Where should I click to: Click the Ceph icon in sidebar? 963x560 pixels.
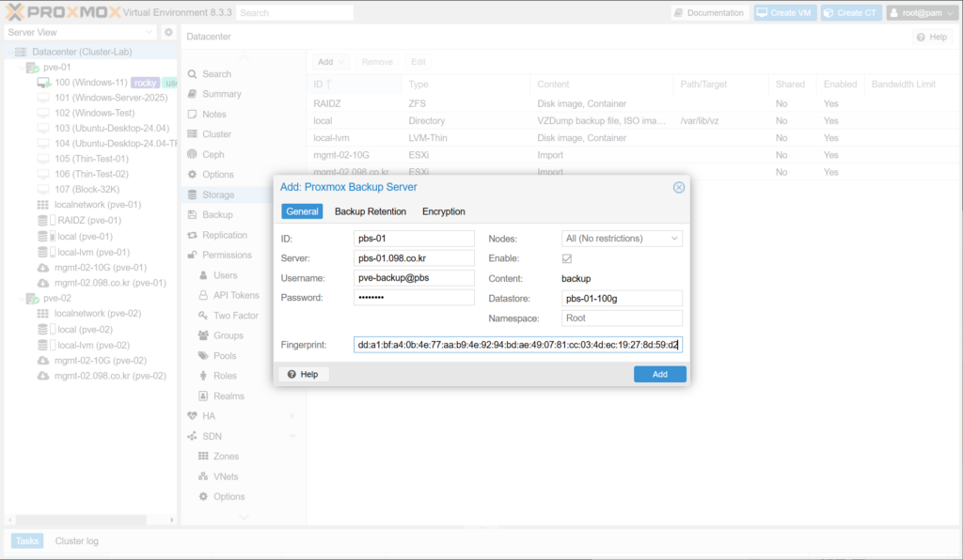[x=193, y=154]
